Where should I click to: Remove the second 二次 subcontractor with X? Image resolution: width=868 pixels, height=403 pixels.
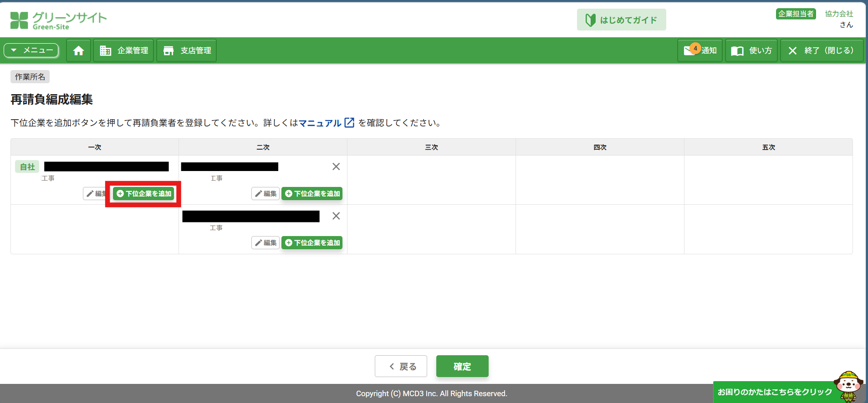(x=336, y=216)
